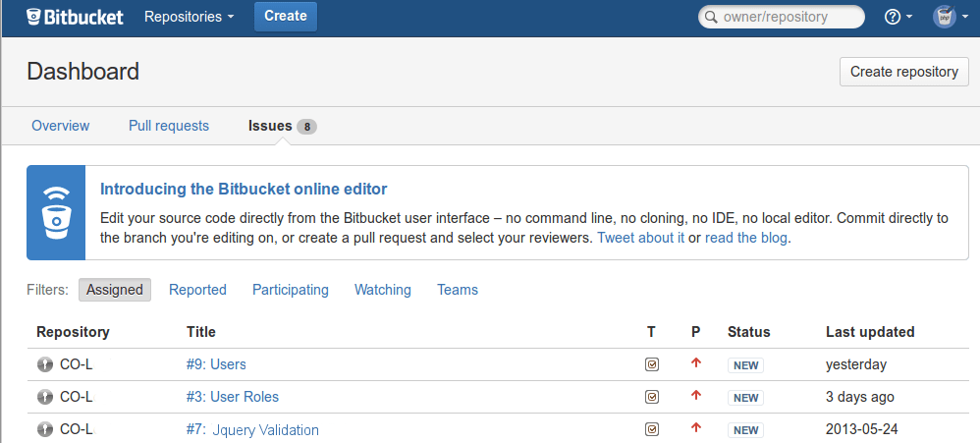Click the priority arrow for #3 User Roles
The height and width of the screenshot is (443, 980).
(696, 396)
